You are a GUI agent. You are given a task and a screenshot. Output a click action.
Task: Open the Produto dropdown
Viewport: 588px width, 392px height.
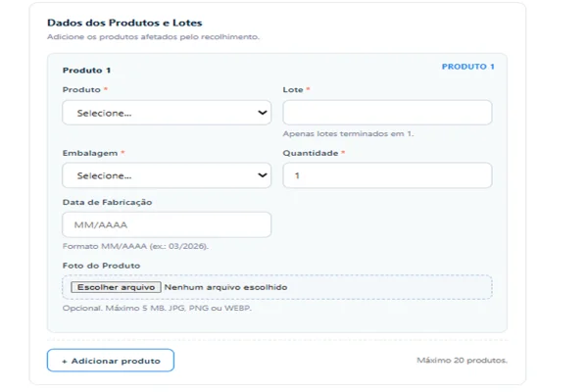tap(167, 113)
